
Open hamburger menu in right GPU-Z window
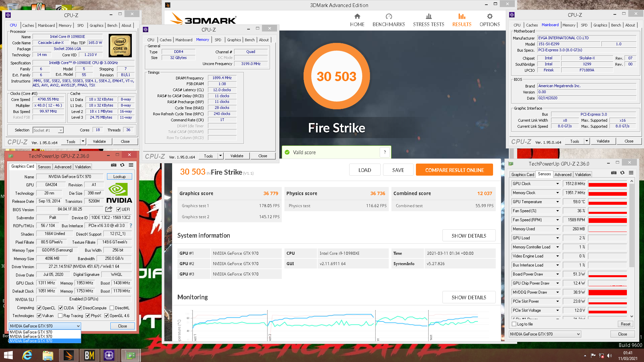click(631, 173)
